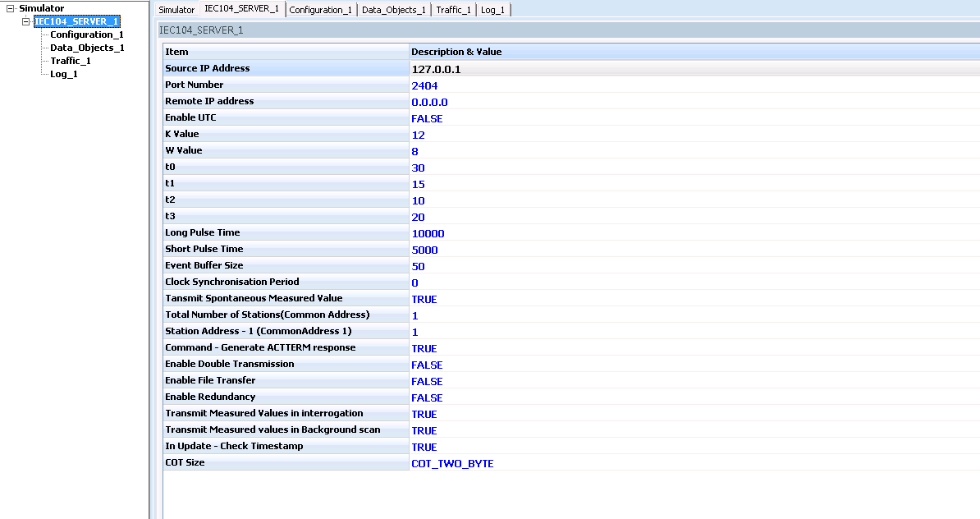This screenshot has width=980, height=519.
Task: Click the Source IP Address row label
Action: click(208, 68)
